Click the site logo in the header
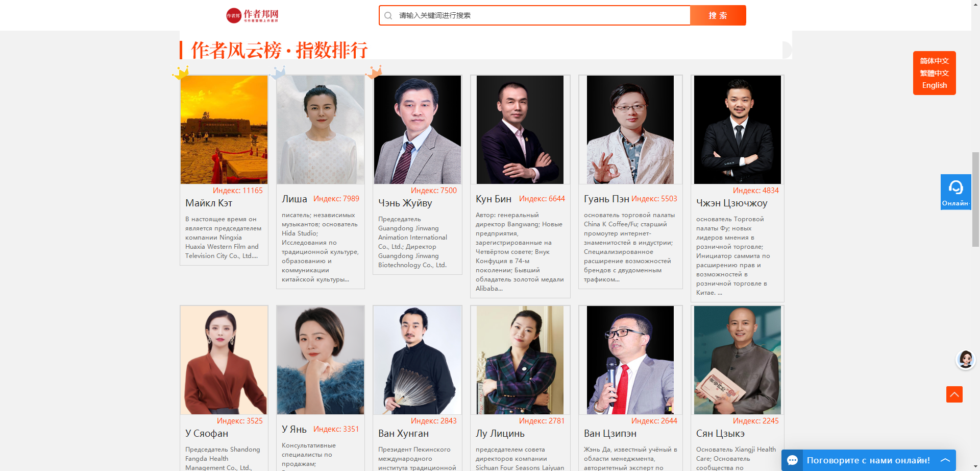Image resolution: width=980 pixels, height=471 pixels. pyautogui.click(x=253, y=15)
